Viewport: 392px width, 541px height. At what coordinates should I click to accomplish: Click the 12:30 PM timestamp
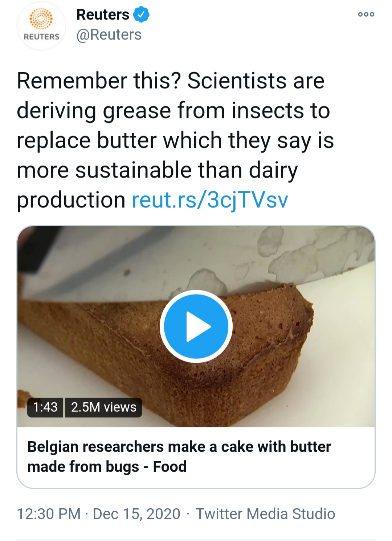point(49,514)
